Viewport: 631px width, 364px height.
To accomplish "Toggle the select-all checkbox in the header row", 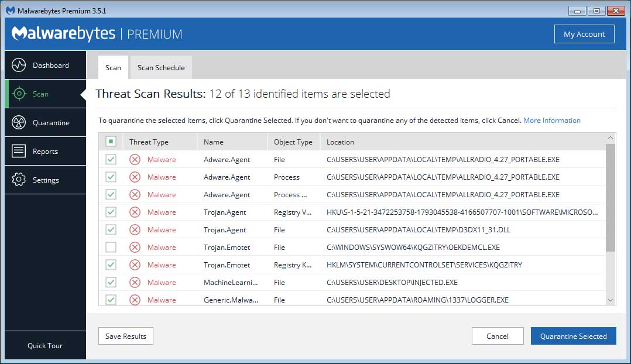I will 111,141.
